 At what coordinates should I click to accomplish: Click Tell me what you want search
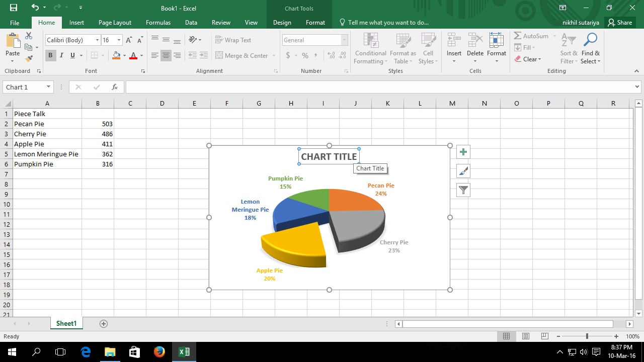click(x=384, y=23)
